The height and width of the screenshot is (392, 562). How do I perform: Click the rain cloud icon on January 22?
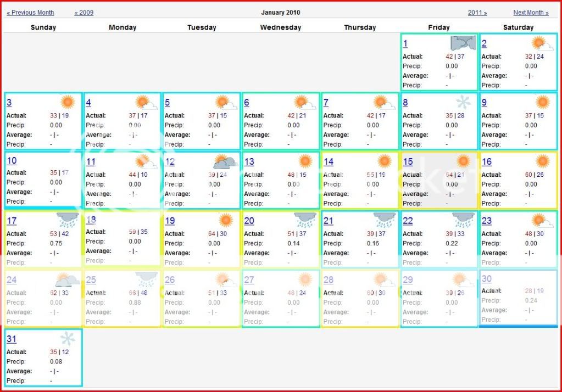pyautogui.click(x=463, y=220)
